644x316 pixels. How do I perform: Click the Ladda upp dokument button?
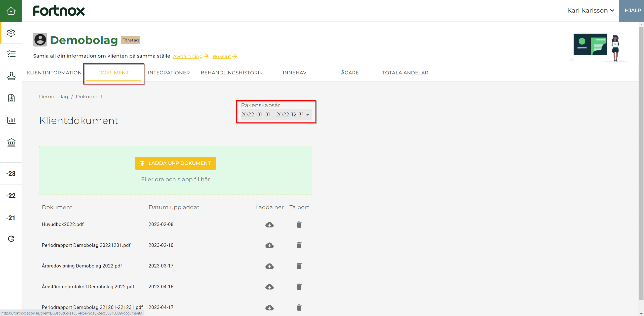click(x=176, y=163)
